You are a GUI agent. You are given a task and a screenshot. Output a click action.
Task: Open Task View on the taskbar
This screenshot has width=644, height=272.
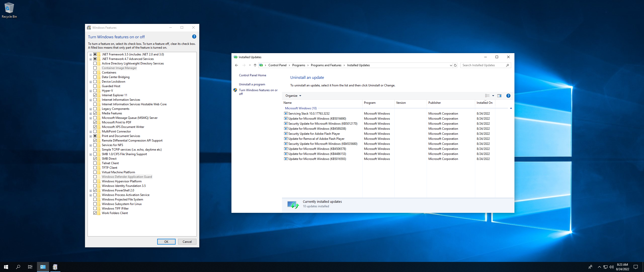[30, 267]
